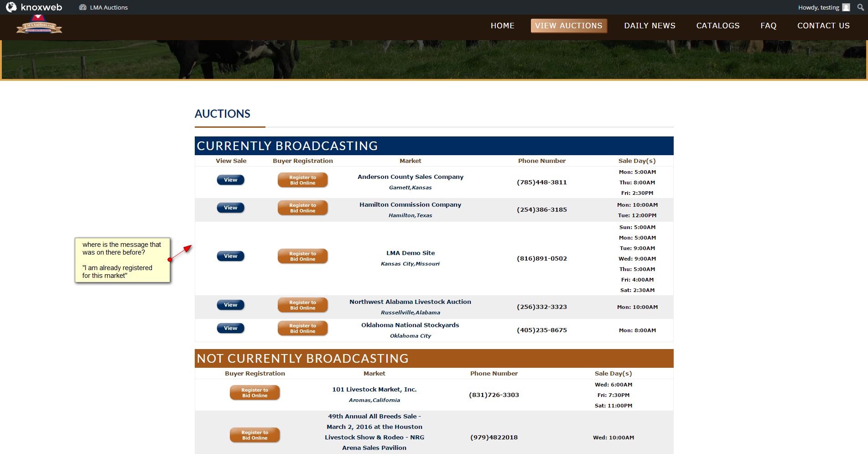Click phone number (254)386-3185

pos(542,210)
